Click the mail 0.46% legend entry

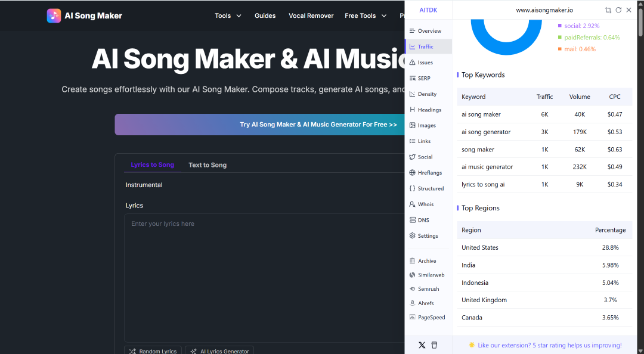pyautogui.click(x=577, y=49)
